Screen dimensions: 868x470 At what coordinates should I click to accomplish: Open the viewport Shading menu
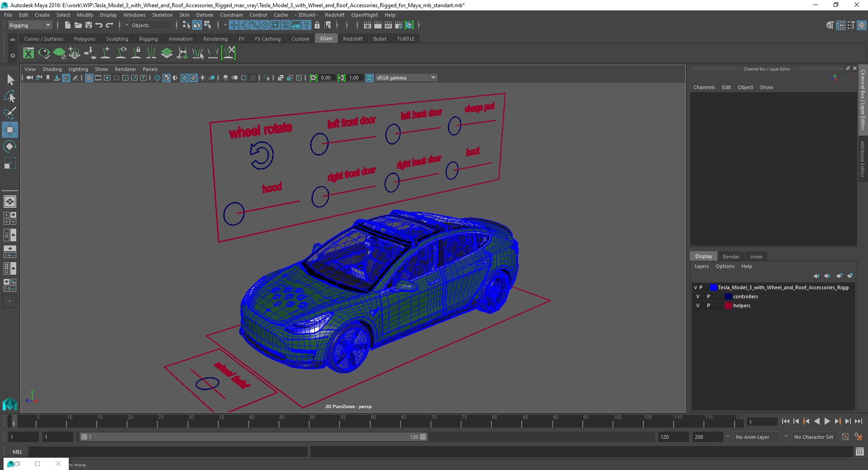pos(52,69)
